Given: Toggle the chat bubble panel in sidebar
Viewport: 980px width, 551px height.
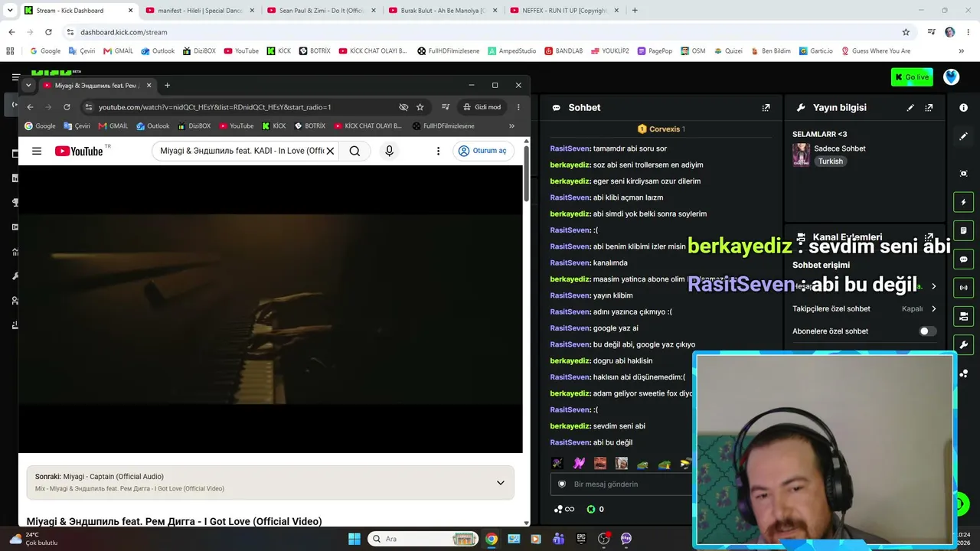Looking at the screenshot, I should pos(963,259).
